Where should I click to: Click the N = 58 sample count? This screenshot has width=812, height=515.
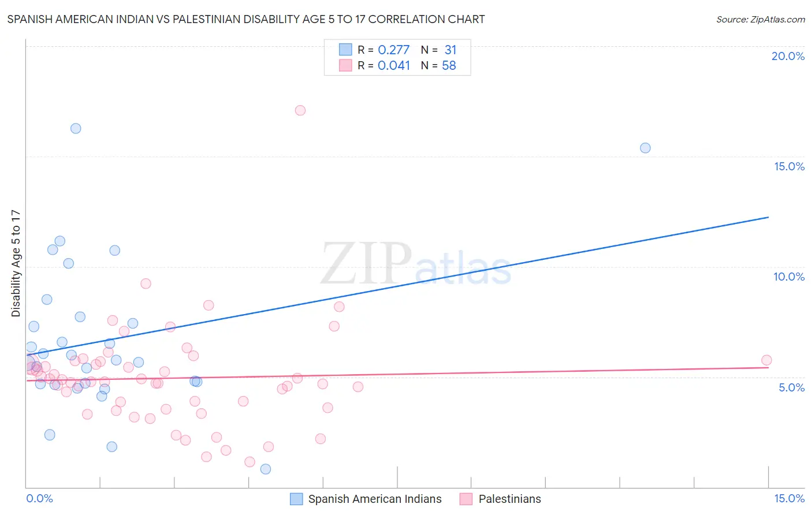(438, 65)
